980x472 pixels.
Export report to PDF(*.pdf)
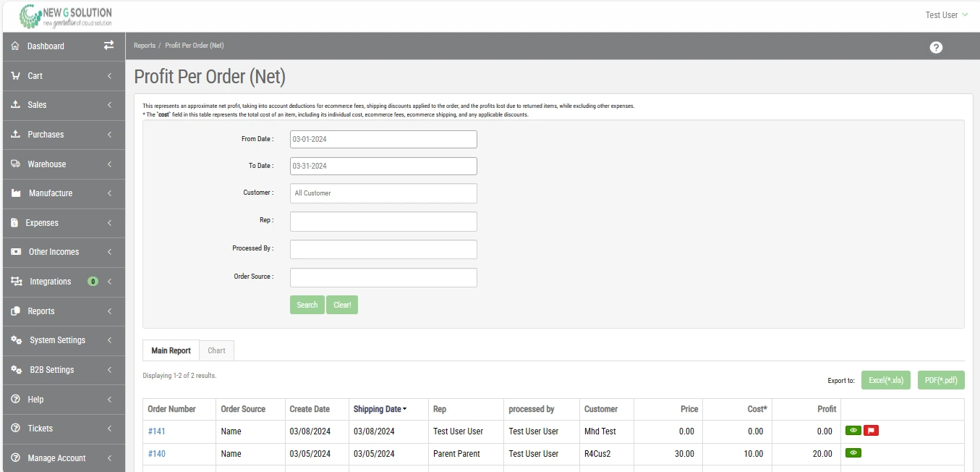[941, 380]
